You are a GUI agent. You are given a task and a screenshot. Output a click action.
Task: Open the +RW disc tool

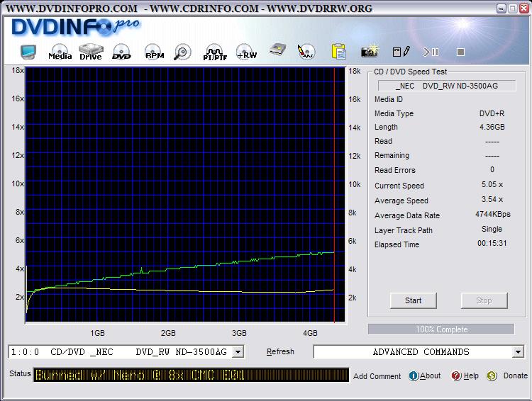(x=247, y=52)
